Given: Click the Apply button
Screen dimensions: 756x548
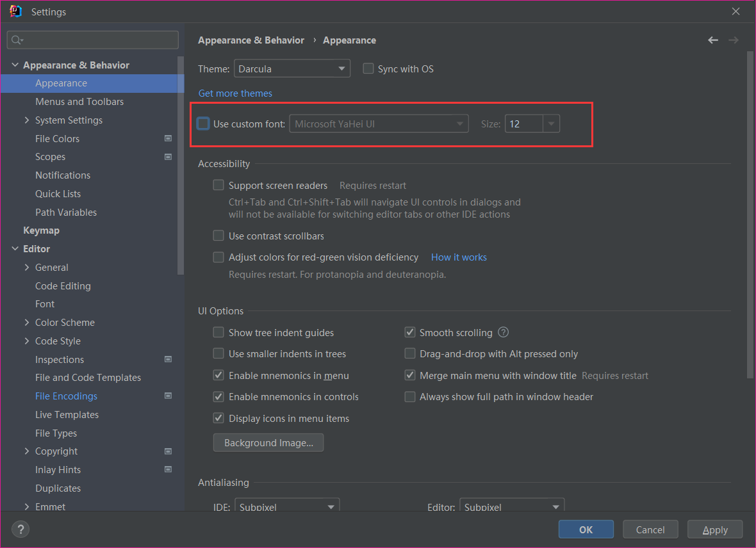Looking at the screenshot, I should (x=715, y=529).
